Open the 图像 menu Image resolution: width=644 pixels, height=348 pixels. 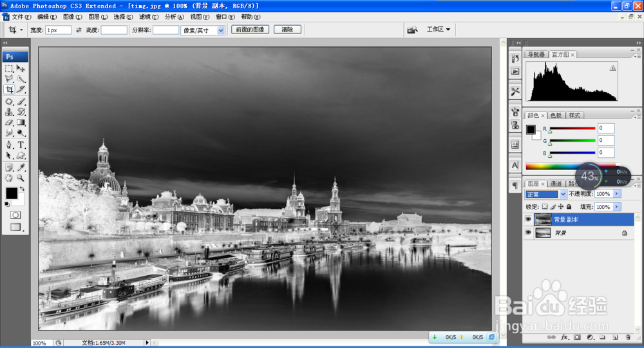72,17
